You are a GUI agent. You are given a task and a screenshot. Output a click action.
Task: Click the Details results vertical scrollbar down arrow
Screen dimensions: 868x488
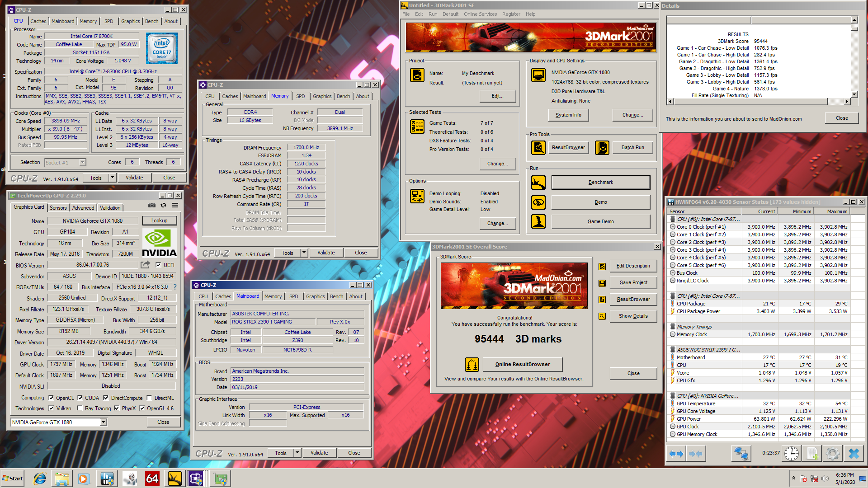854,94
